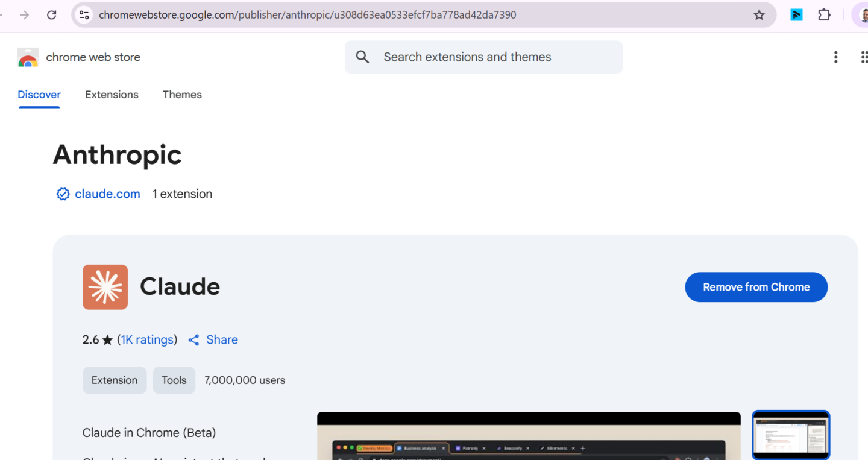Open site information icon in the address bar
The image size is (868, 460).
click(84, 15)
